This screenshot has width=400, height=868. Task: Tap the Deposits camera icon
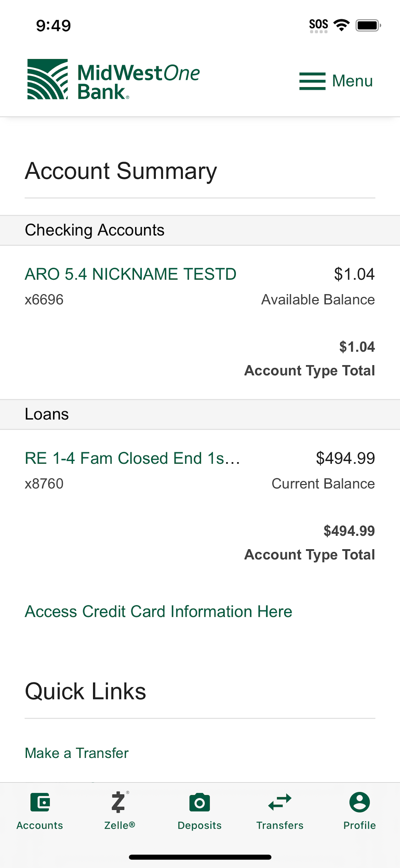click(x=200, y=802)
